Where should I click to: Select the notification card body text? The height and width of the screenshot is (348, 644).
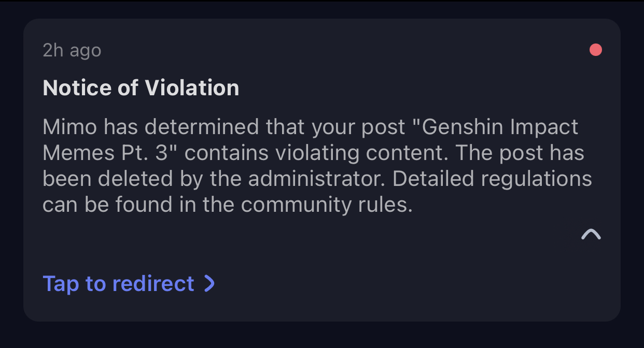pyautogui.click(x=317, y=165)
